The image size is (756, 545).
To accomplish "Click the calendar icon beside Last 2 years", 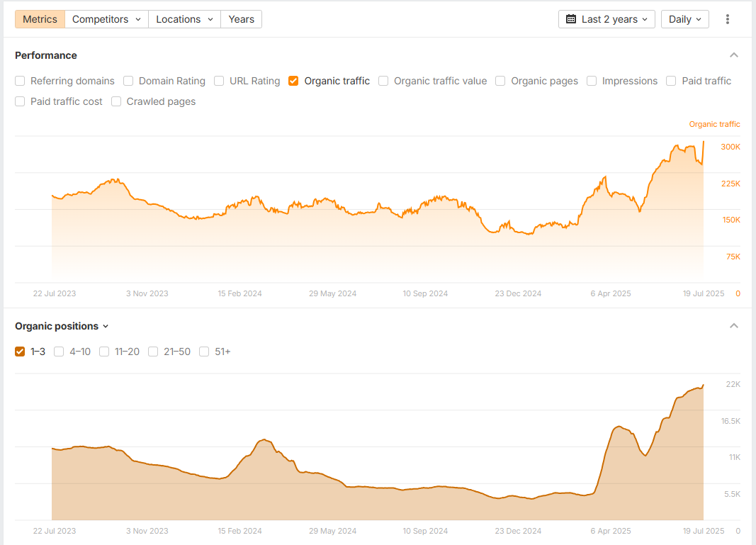I will (572, 19).
